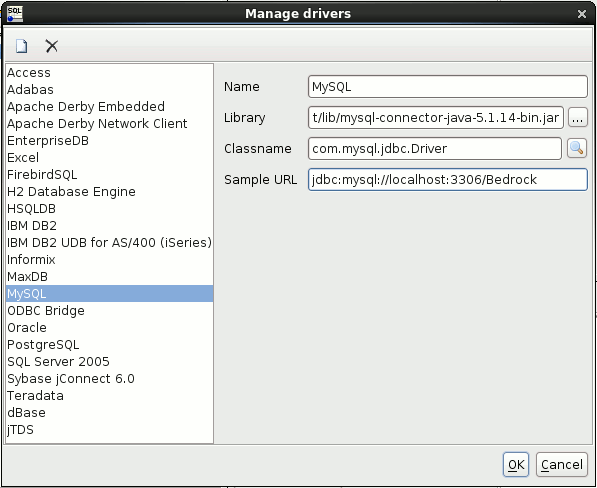Click the Classname com.mysql.jdbc.Driver field
The width and height of the screenshot is (597, 488).
[434, 148]
